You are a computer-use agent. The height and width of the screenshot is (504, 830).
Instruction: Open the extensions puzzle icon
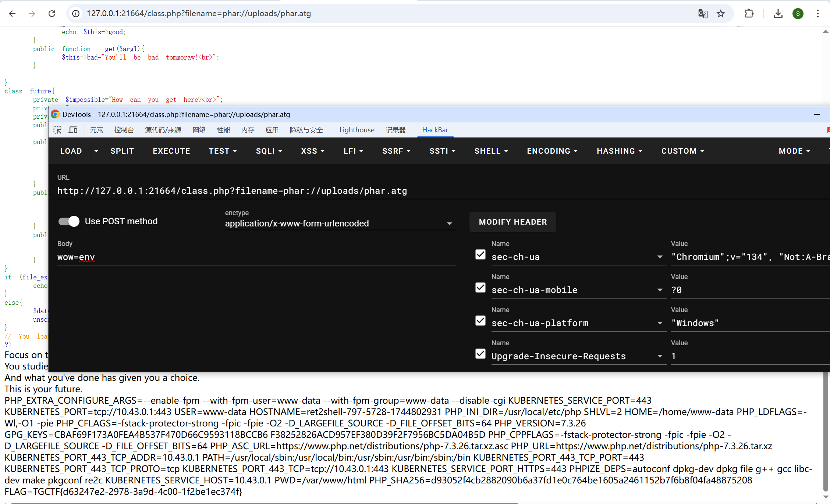[749, 14]
